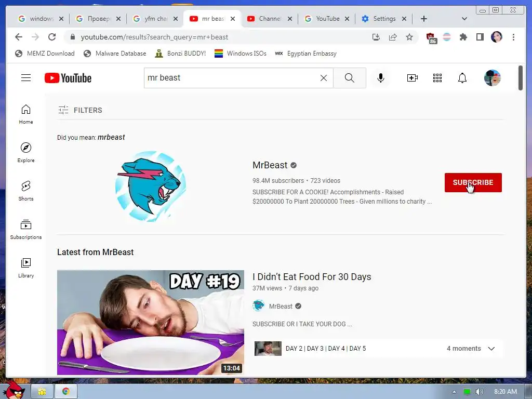This screenshot has width=532, height=399.
Task: Click the forward navigation arrow
Action: click(35, 37)
